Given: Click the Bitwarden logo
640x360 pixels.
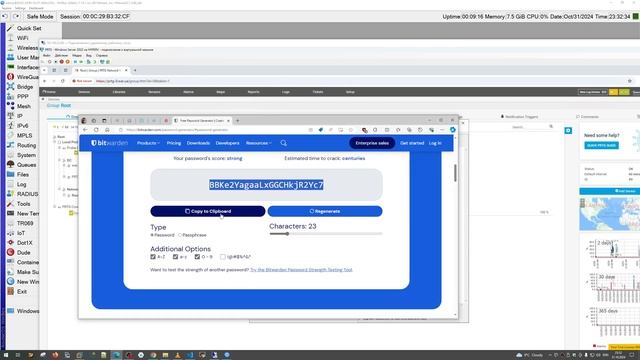Looking at the screenshot, I should [x=109, y=143].
